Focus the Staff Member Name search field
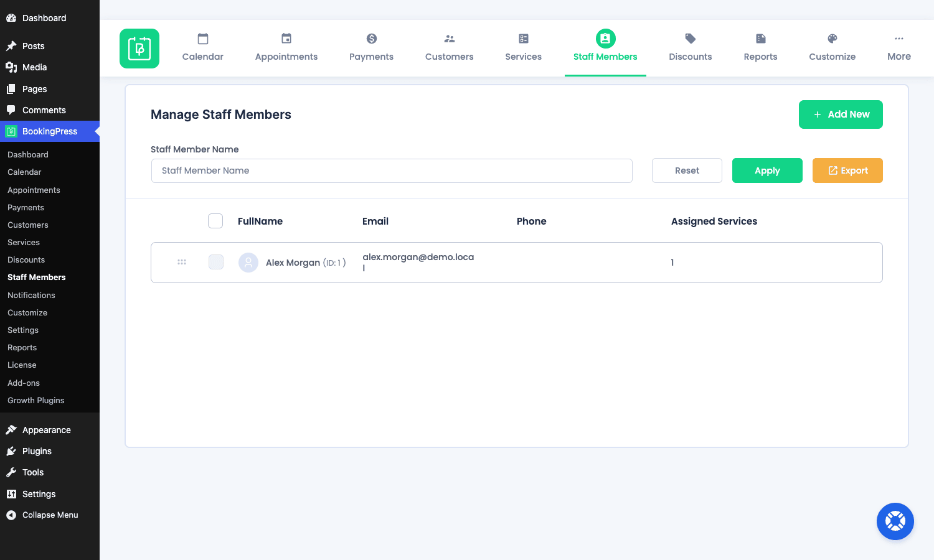The image size is (934, 560). point(392,170)
